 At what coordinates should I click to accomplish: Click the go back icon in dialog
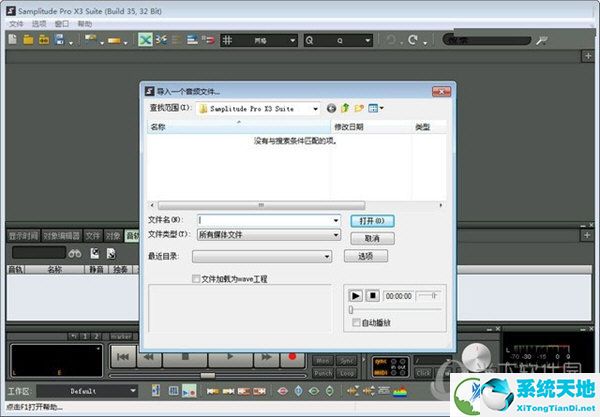331,109
